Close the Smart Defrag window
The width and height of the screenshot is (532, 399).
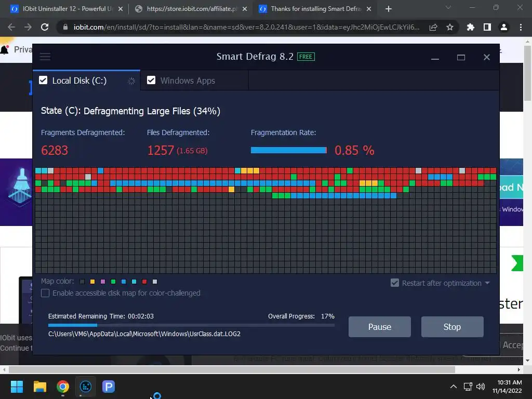coord(486,57)
